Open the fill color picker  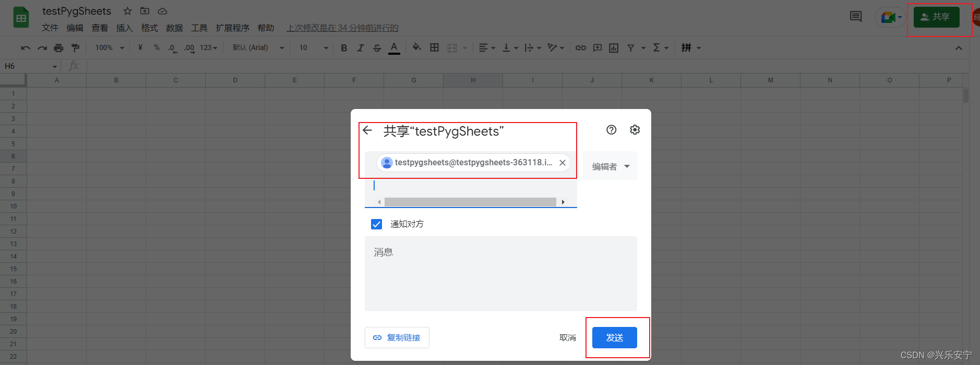click(x=416, y=48)
